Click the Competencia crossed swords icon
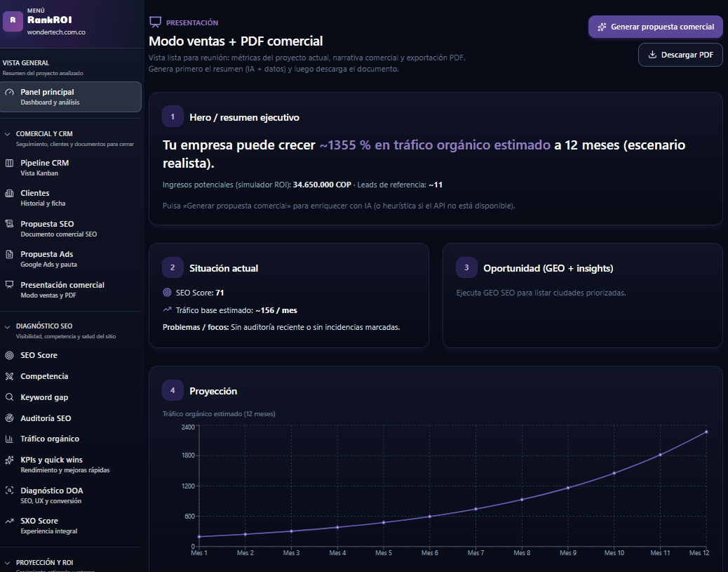 click(x=9, y=376)
